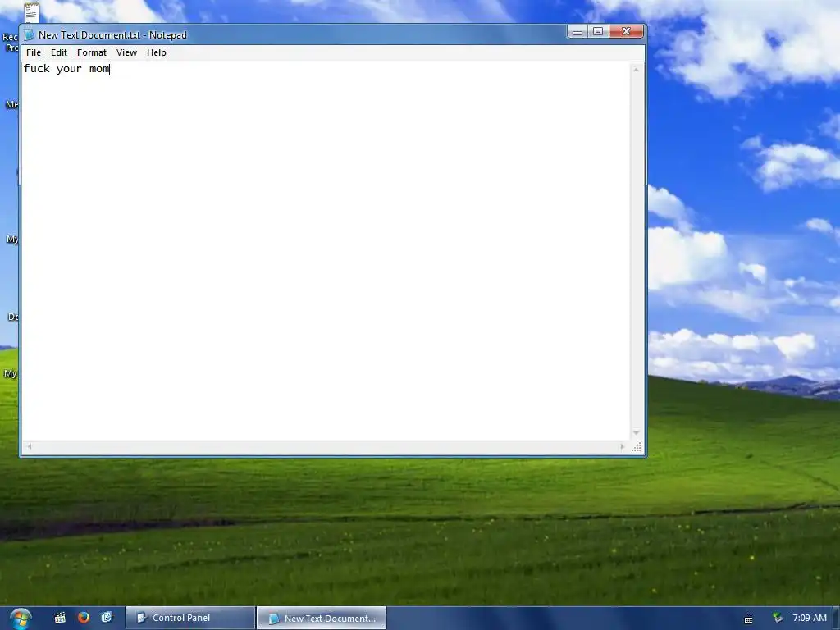
Task: Close the Notepad window
Action: click(x=626, y=32)
